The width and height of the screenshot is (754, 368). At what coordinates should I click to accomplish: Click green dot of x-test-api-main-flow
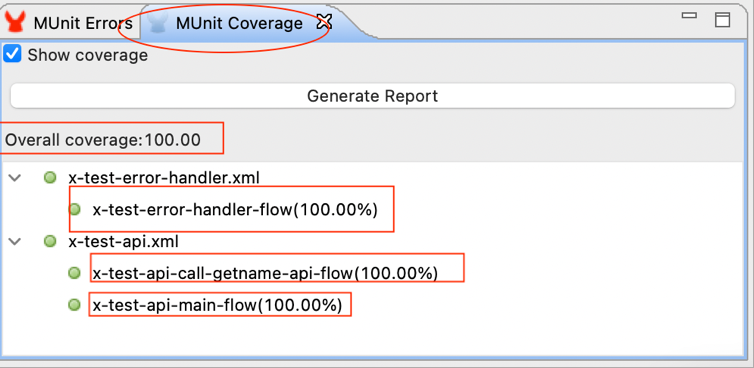point(74,305)
